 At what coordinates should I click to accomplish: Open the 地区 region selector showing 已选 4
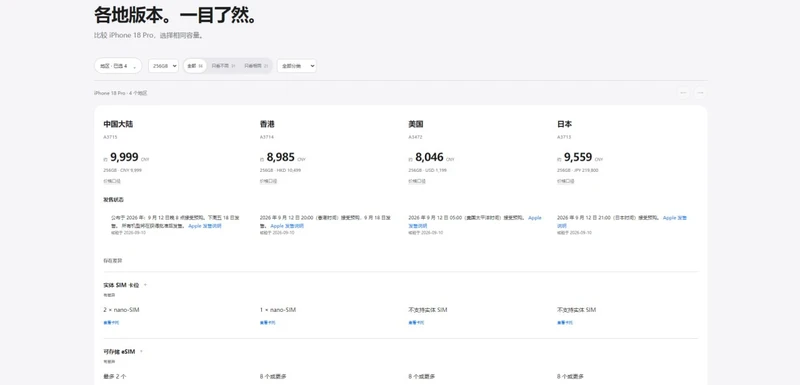point(118,66)
